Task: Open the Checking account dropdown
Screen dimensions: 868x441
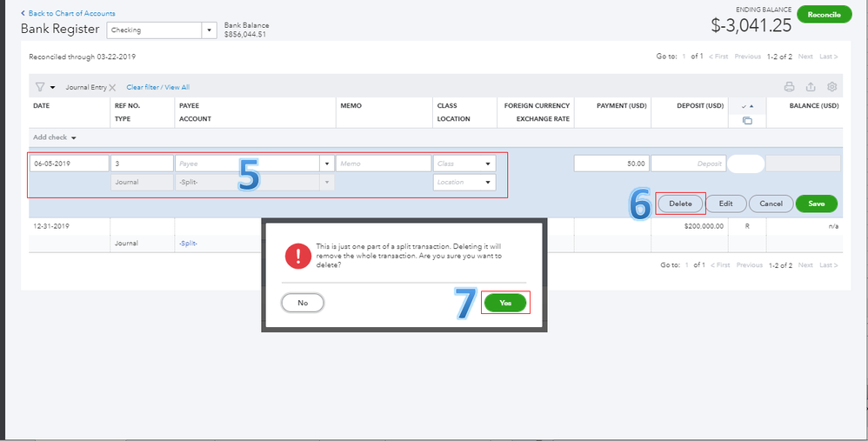Action: coord(209,30)
